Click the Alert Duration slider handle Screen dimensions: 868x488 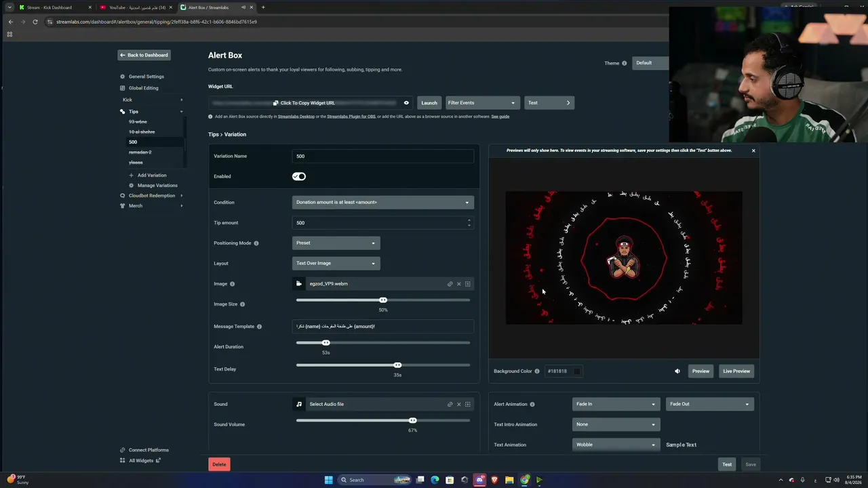tap(326, 343)
